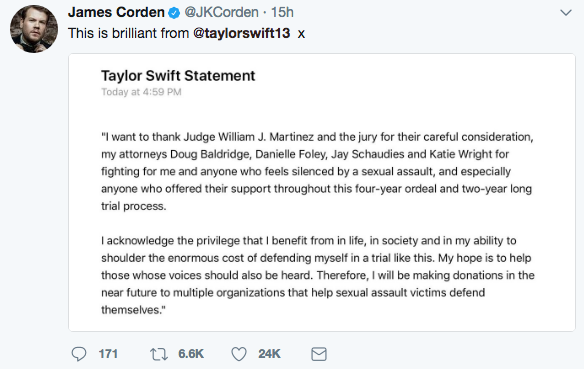The image size is (584, 369).
Task: Visit the @JKCorden handle link
Action: (x=221, y=12)
